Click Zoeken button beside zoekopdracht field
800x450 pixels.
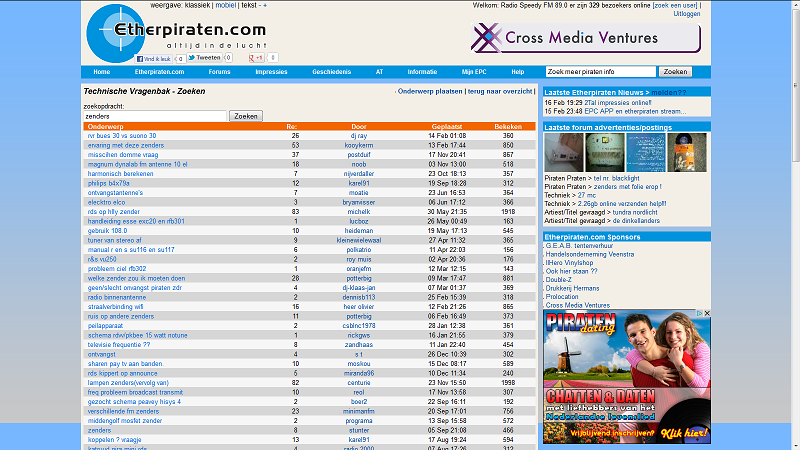[x=246, y=116]
